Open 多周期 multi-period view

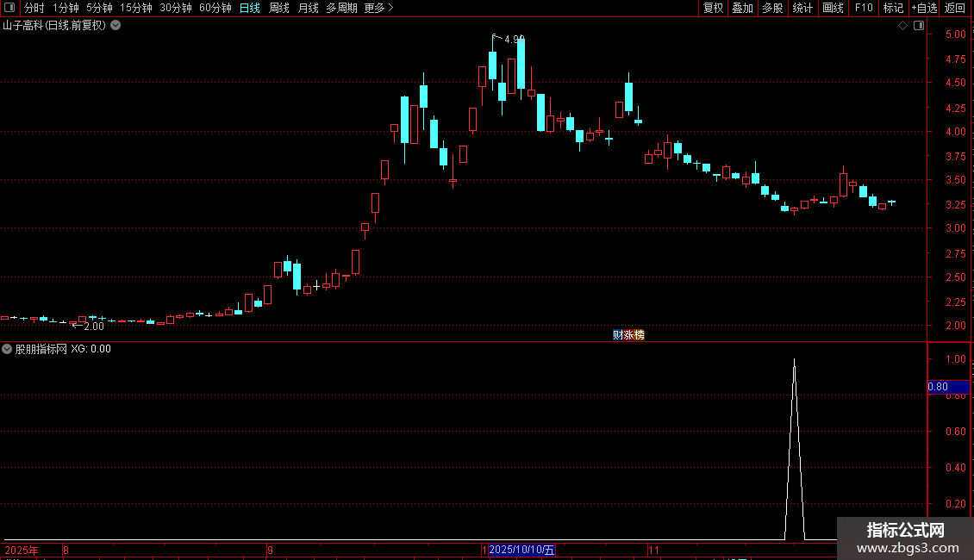coord(341,8)
